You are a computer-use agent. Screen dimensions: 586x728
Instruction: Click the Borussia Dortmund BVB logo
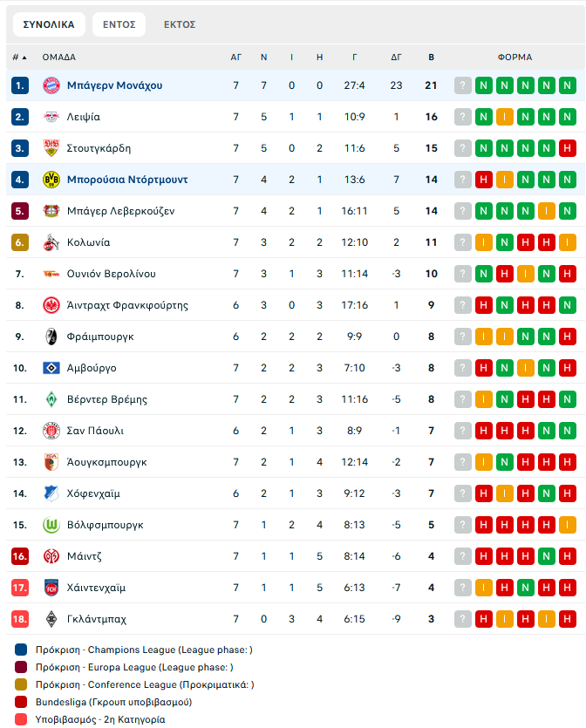[50, 180]
